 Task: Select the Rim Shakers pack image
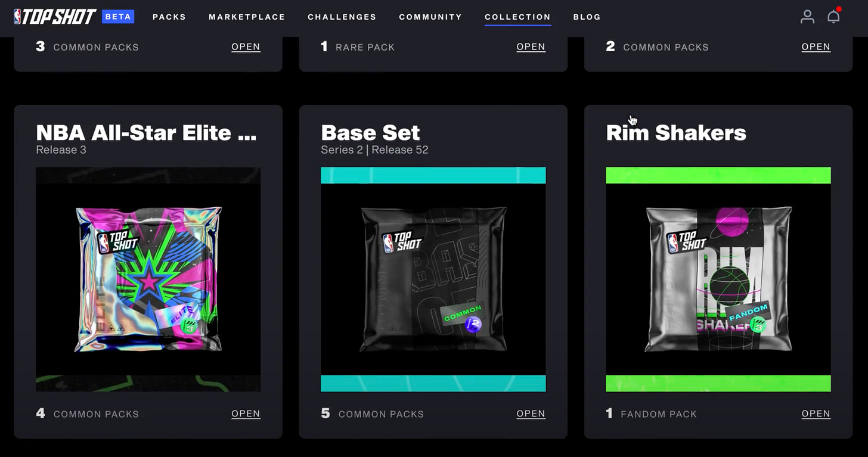coord(718,279)
